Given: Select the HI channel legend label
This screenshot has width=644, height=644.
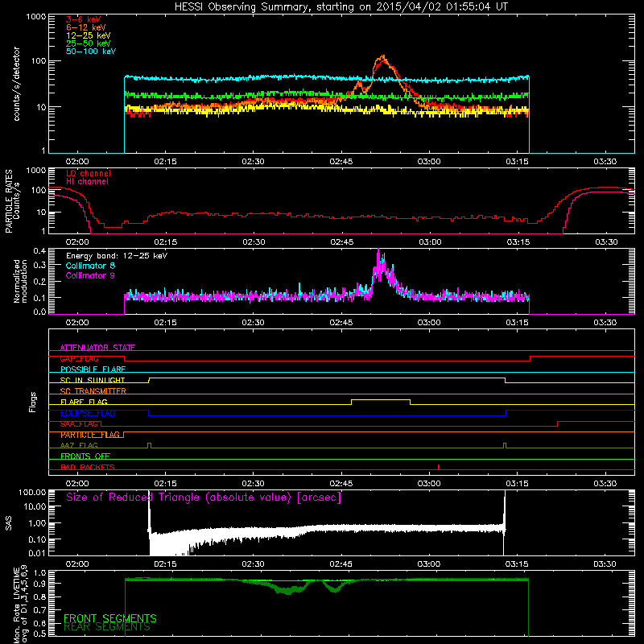Looking at the screenshot, I should pyautogui.click(x=87, y=182).
